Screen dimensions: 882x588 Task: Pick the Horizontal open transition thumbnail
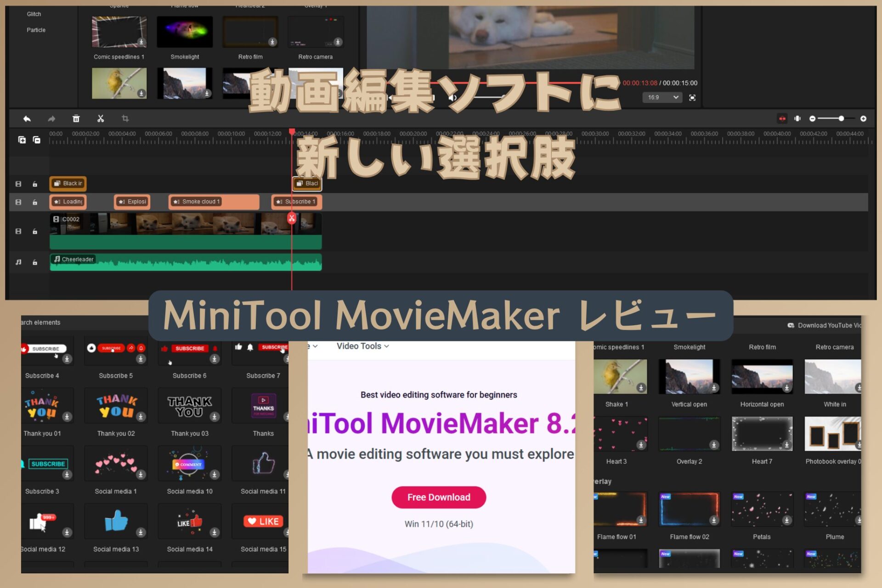(x=762, y=377)
